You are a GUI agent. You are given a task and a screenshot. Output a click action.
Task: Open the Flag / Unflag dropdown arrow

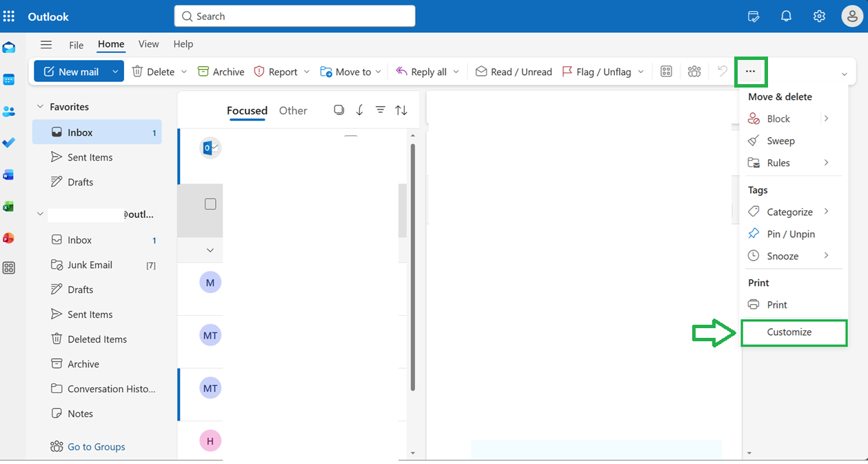[x=640, y=72]
